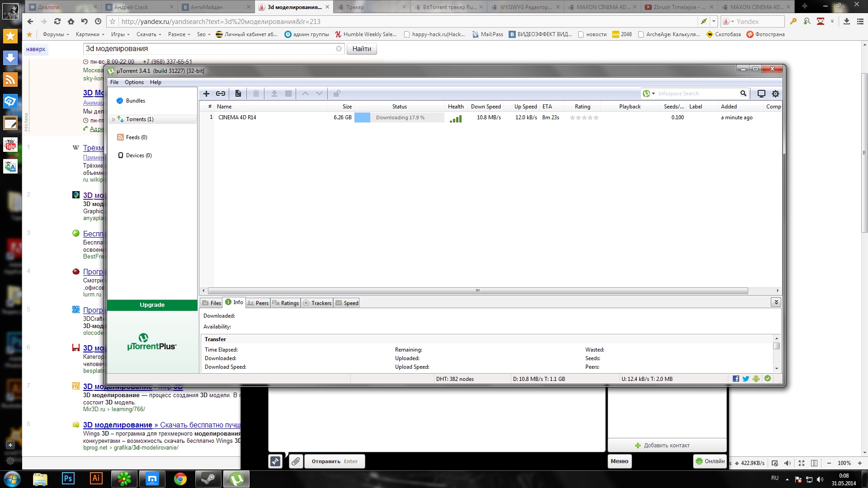Image resolution: width=868 pixels, height=488 pixels.
Task: Click Add Torrent plus icon in uTorrent
Action: [x=206, y=94]
